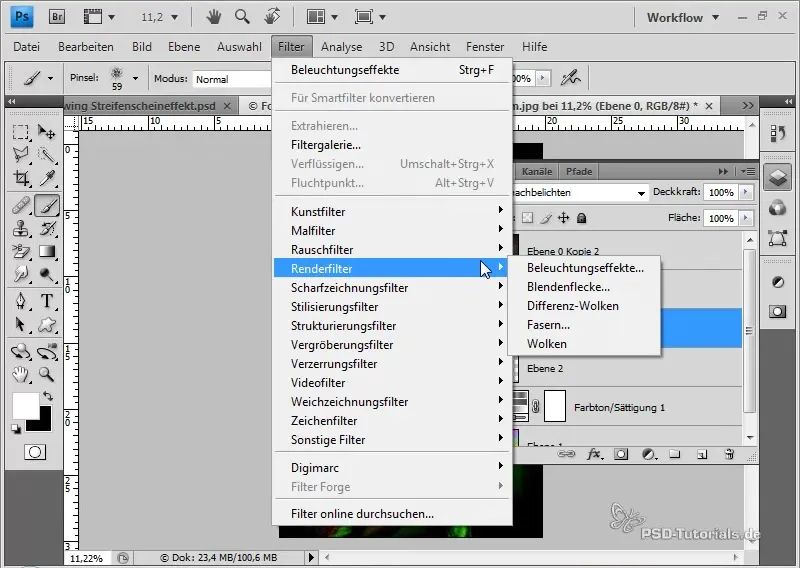This screenshot has width=800, height=568.
Task: Toggle lock transparent pixels
Action: (528, 218)
